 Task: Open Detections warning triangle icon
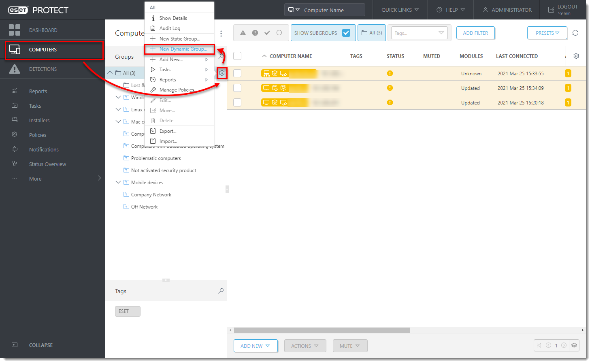tap(15, 69)
